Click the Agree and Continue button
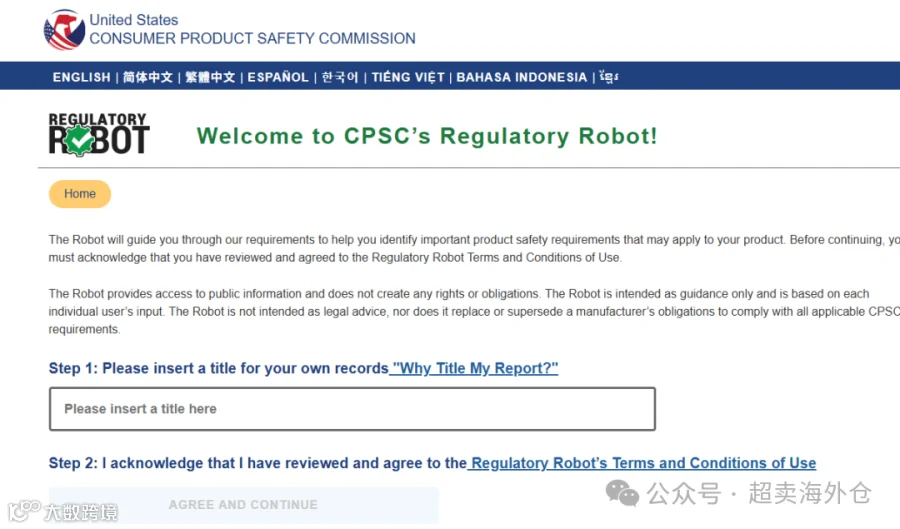900x529 pixels. tap(243, 505)
